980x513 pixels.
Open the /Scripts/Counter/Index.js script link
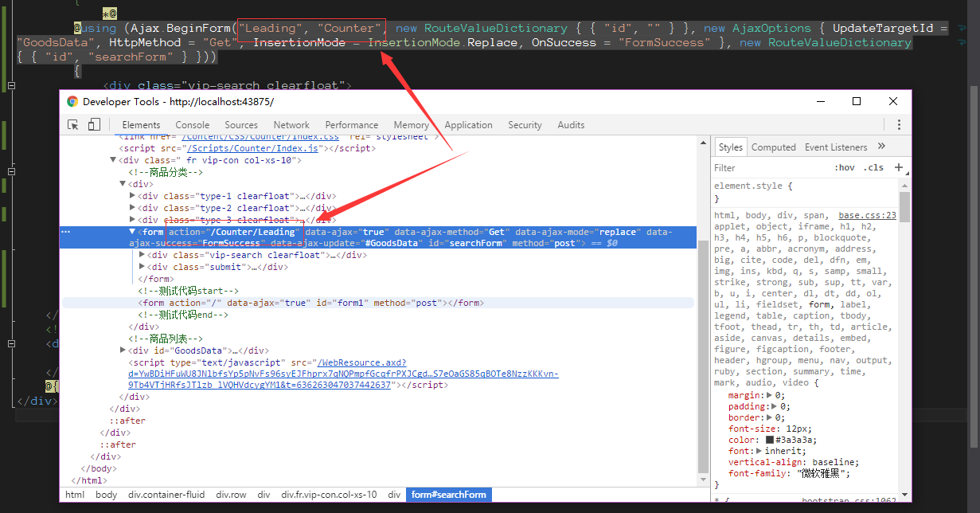(x=252, y=148)
